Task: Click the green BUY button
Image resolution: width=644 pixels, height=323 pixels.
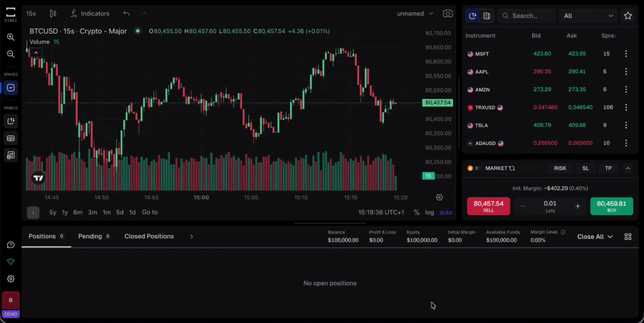Action: pyautogui.click(x=612, y=206)
